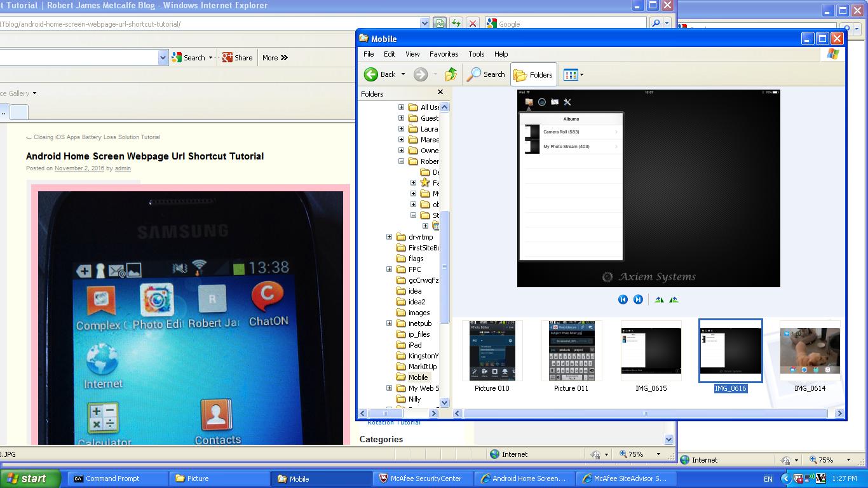This screenshot has height=488, width=868.
Task: Click the Nilly folder icon in tree
Action: click(401, 399)
